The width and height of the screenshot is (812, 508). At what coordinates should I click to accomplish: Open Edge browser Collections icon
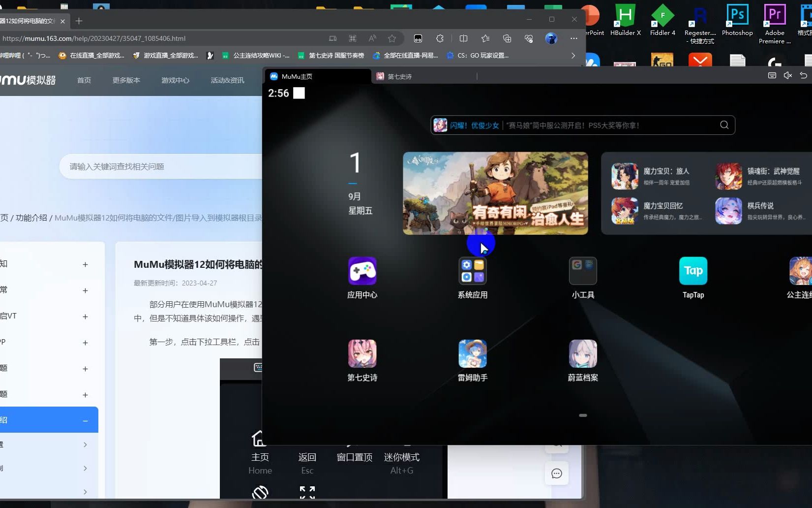point(507,38)
